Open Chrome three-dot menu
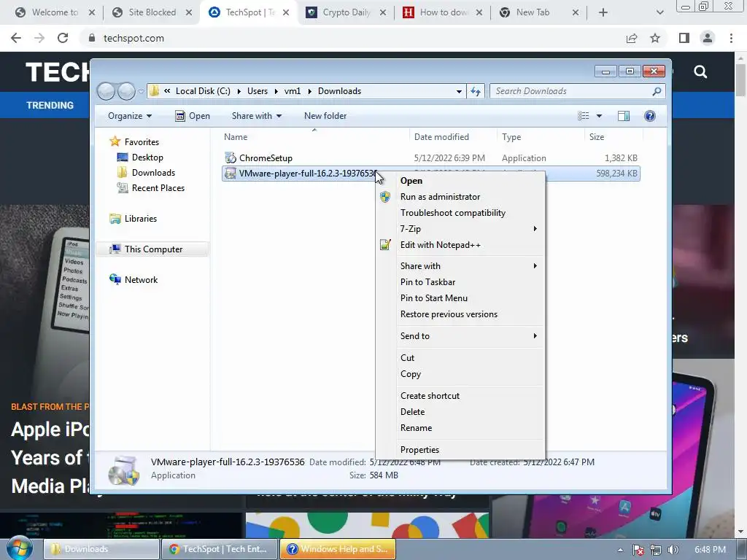This screenshot has width=747, height=560. pos(731,38)
